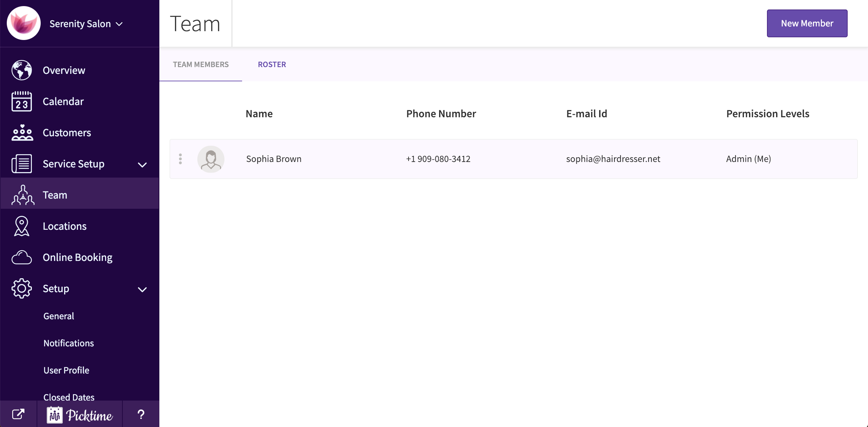The image size is (868, 427).
Task: Collapse the Service Setup chevron
Action: click(x=142, y=165)
